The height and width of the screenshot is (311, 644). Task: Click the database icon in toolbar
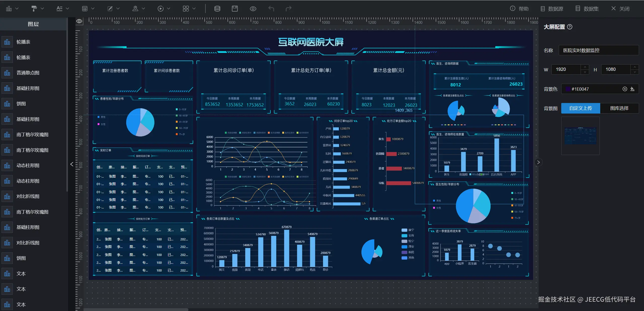point(217,9)
